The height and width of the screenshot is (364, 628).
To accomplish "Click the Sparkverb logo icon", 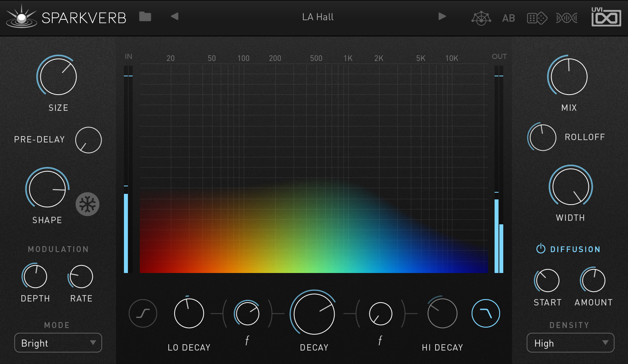I will tap(21, 17).
